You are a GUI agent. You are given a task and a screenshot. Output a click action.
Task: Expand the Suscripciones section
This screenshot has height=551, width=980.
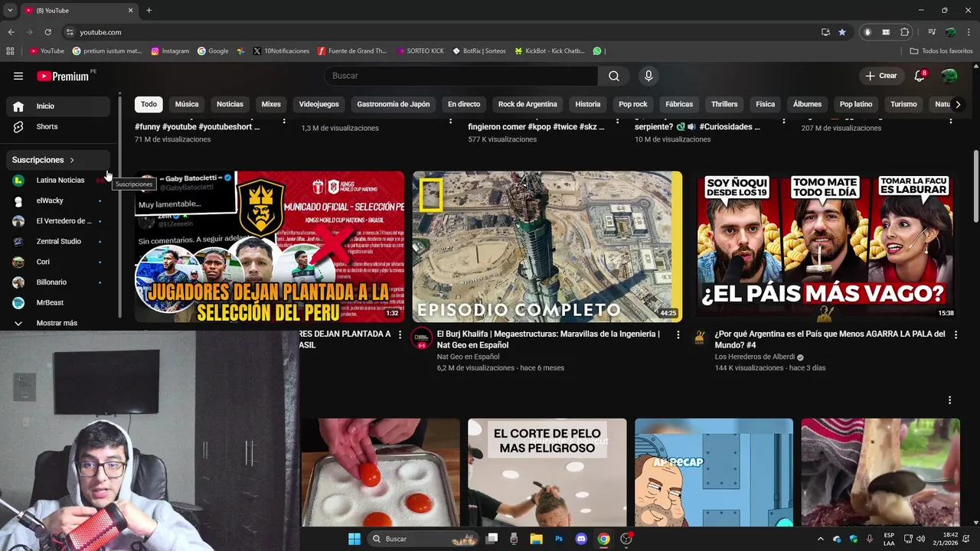coord(58,160)
